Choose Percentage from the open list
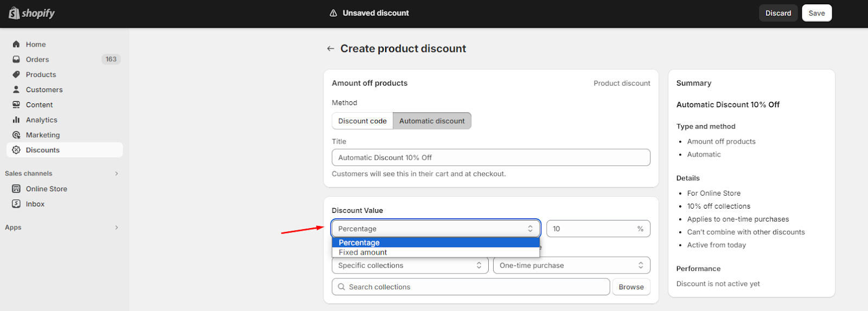Screen dimensions: 868x311 click(436, 243)
